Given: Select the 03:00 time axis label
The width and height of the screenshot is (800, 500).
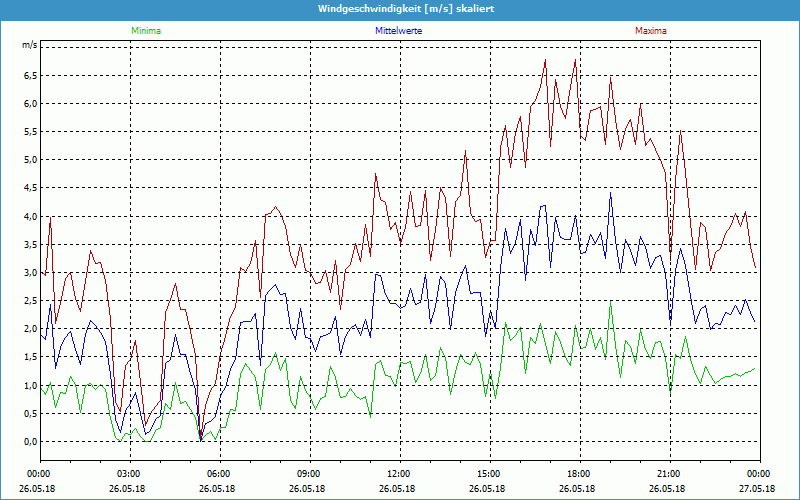Looking at the screenshot, I should pos(129,474).
